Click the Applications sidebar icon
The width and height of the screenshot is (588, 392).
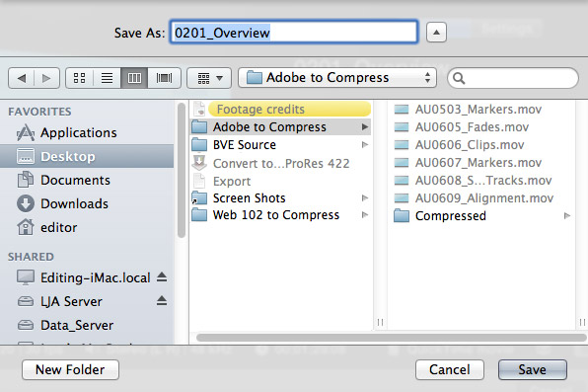[x=26, y=133]
